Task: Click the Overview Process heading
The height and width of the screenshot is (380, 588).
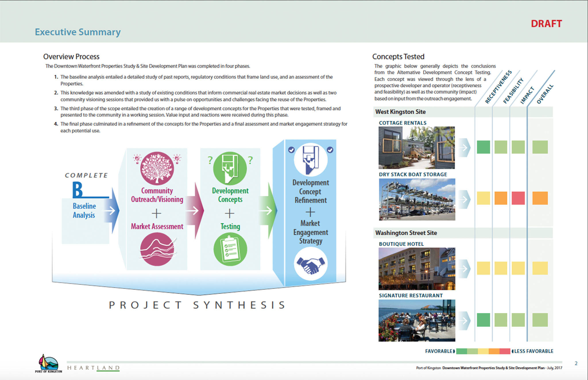Action: 71,57
